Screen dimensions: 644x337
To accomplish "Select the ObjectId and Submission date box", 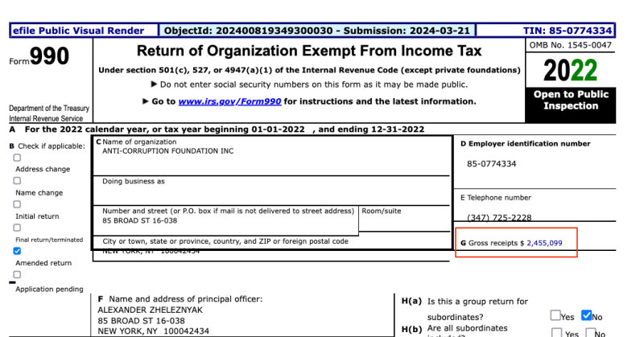I will (317, 31).
